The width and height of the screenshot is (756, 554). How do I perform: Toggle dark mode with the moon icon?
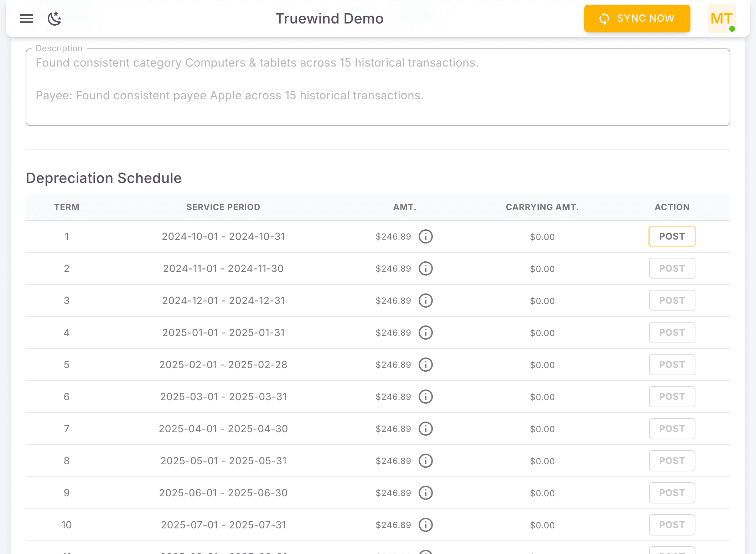point(55,19)
